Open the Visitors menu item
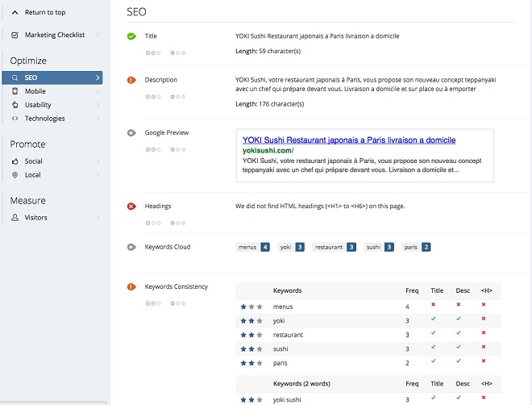The image size is (532, 405). pyautogui.click(x=52, y=218)
